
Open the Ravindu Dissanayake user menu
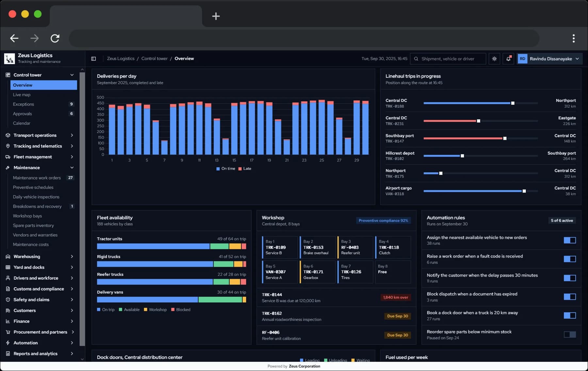pos(549,59)
